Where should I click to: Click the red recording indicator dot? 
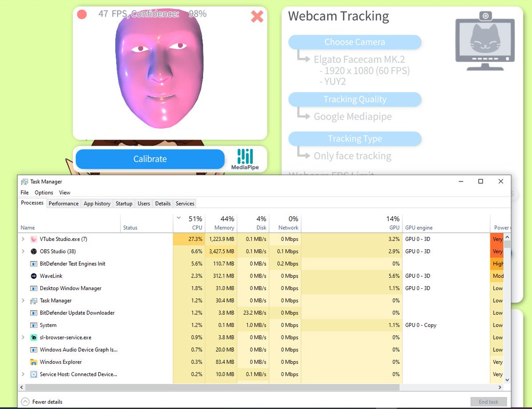(82, 14)
